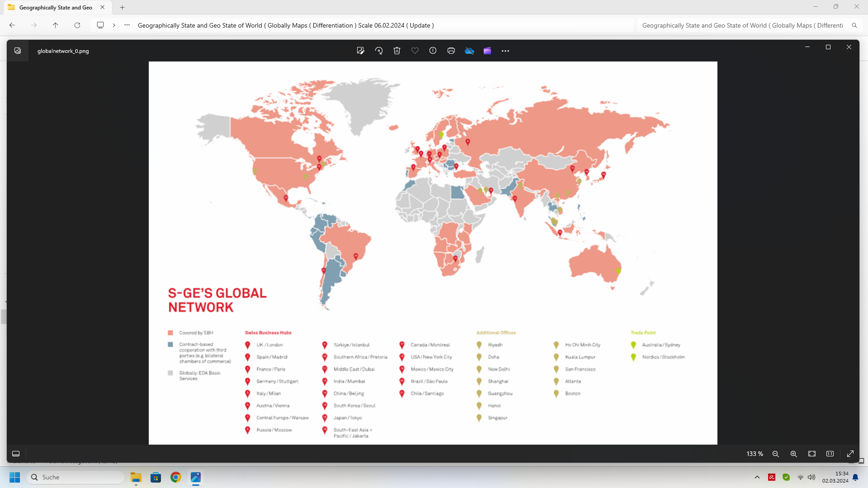The height and width of the screenshot is (488, 868).
Task: Open the Photos app from the taskbar
Action: [196, 477]
